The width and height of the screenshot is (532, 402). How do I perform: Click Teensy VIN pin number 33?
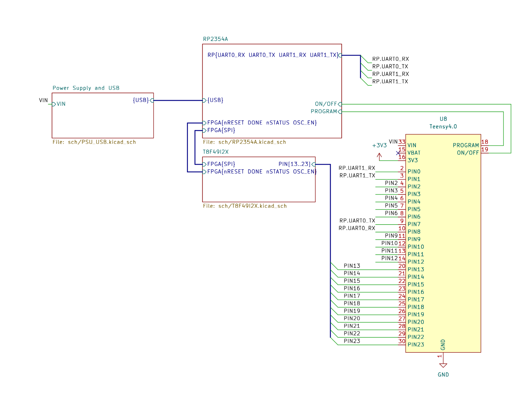pos(402,142)
